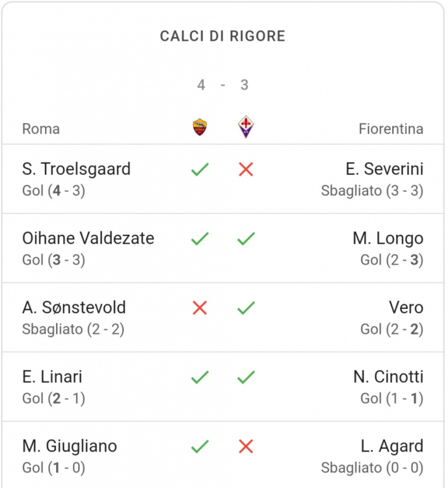Click the 4 - 3 penalty score
The height and width of the screenshot is (488, 448).
pyautogui.click(x=223, y=85)
